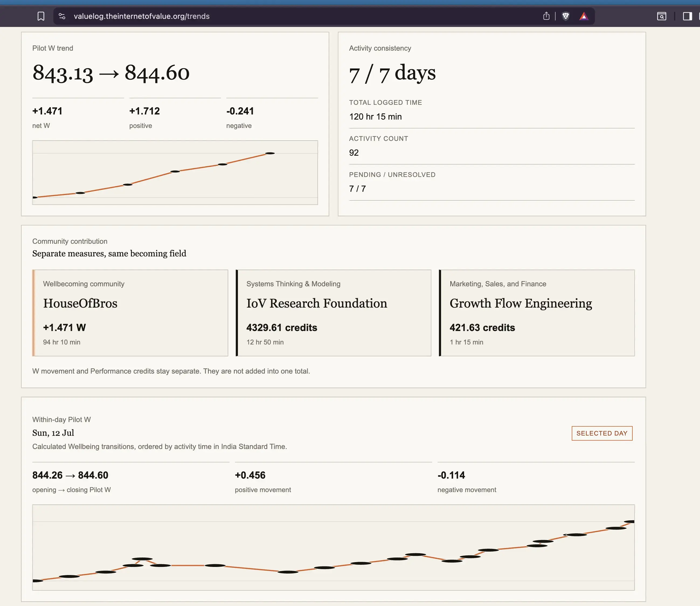
Task: Click the 12 hr 50 min duration
Action: pos(265,342)
